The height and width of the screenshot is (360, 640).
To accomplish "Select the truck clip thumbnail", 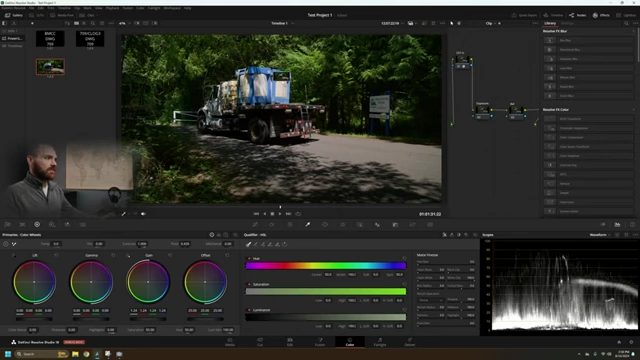I will [x=50, y=67].
